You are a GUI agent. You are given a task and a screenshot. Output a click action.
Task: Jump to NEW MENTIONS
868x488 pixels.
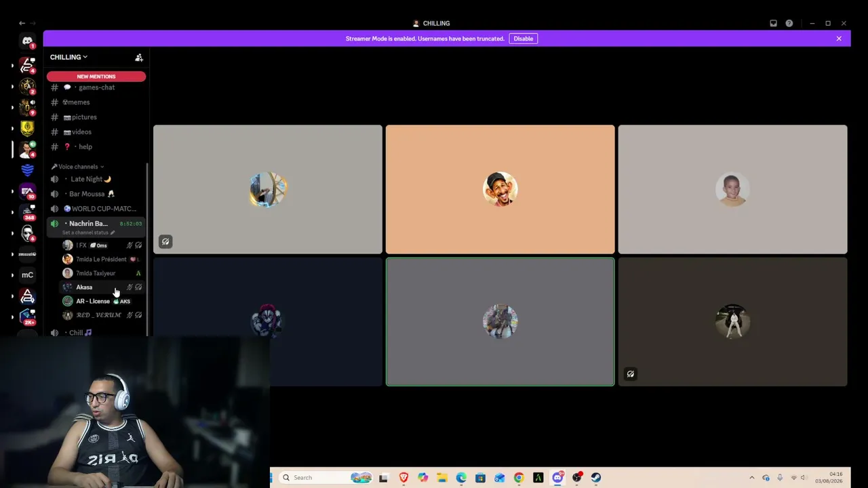click(96, 77)
